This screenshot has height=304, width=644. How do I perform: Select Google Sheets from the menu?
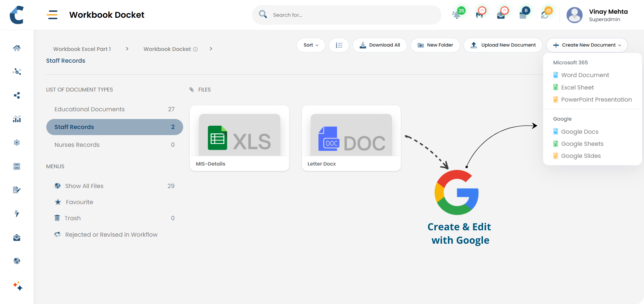point(582,144)
